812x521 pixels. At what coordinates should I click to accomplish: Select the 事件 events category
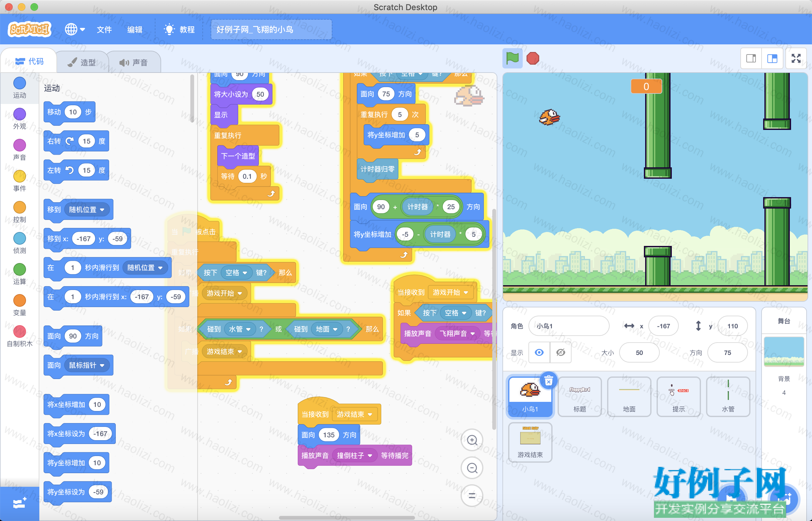tap(20, 181)
